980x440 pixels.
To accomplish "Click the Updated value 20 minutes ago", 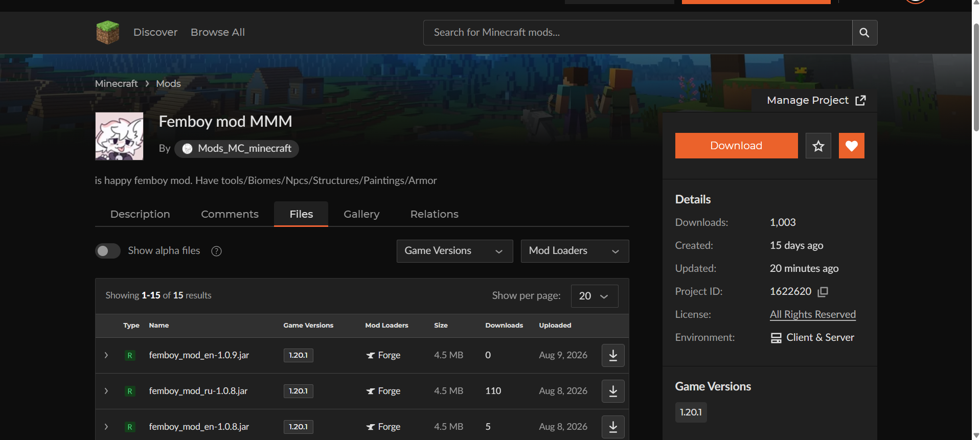I will pos(804,269).
